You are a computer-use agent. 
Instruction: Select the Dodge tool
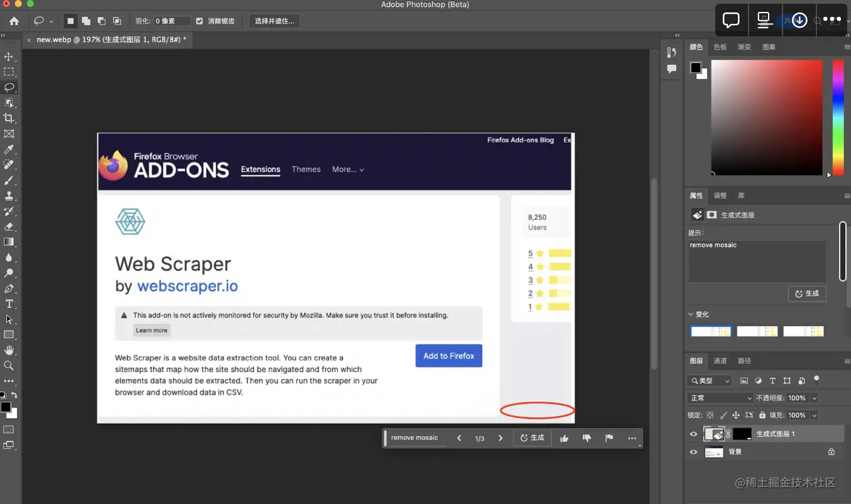[x=9, y=273]
